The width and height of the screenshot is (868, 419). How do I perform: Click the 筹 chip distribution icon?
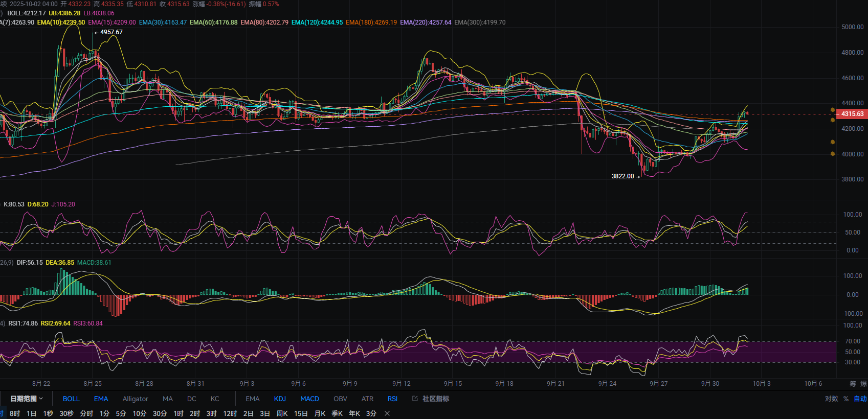[x=853, y=384]
